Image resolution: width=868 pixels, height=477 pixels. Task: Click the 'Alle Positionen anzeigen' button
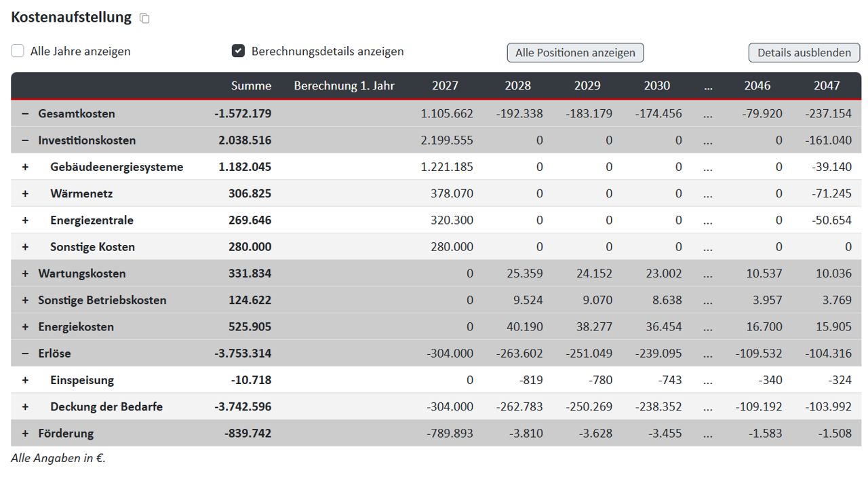tap(575, 52)
